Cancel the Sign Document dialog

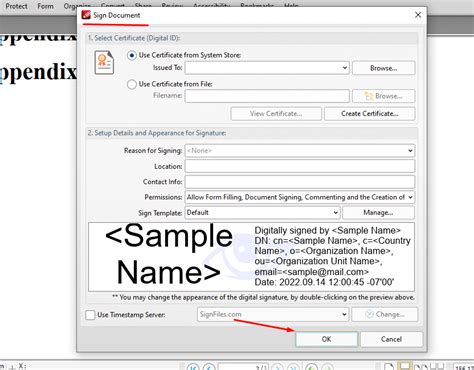click(x=391, y=339)
